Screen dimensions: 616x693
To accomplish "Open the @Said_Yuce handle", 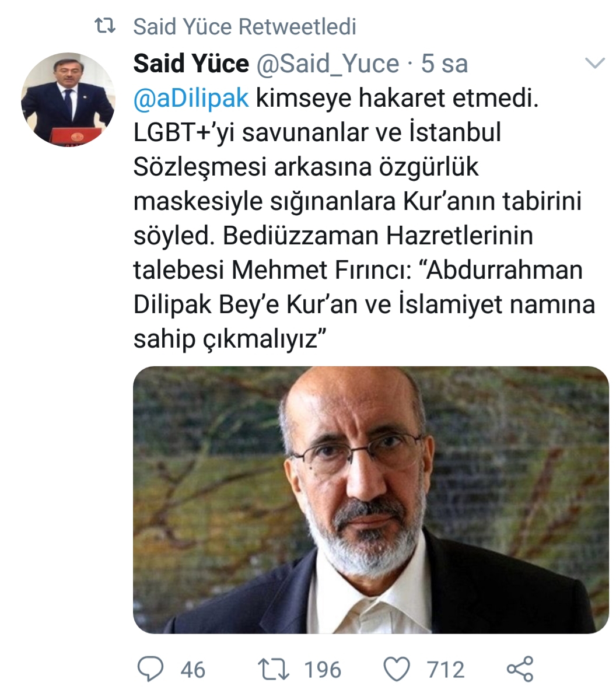I will pyautogui.click(x=327, y=64).
